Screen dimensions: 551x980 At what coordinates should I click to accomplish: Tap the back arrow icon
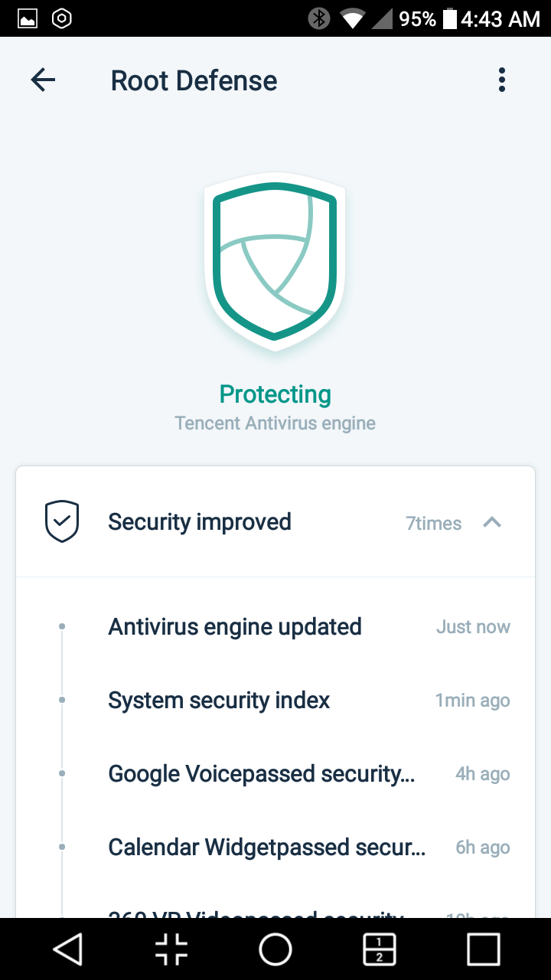pos(43,80)
